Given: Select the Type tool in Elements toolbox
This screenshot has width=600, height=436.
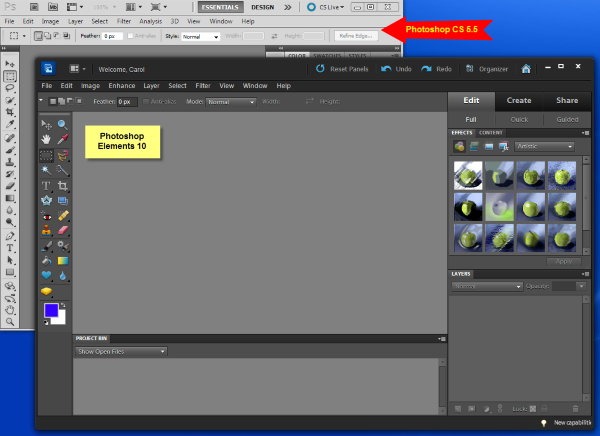Looking at the screenshot, I should coord(46,186).
